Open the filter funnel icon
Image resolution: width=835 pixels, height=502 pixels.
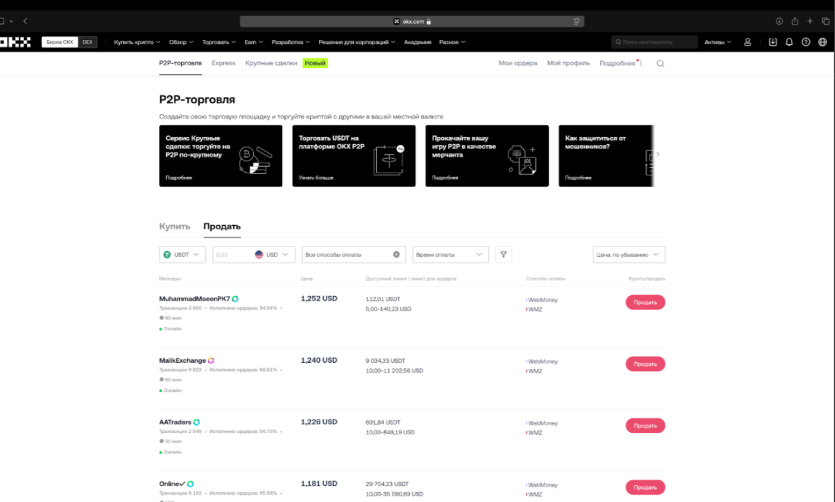503,254
